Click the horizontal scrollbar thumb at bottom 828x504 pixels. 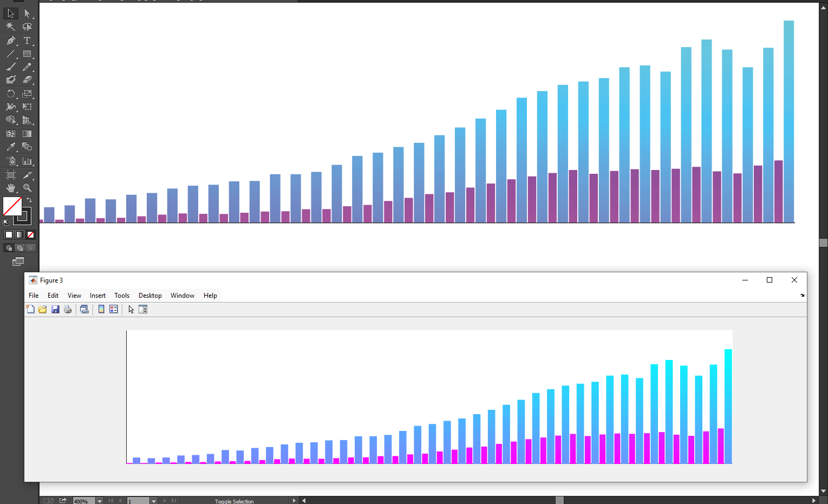click(x=559, y=501)
